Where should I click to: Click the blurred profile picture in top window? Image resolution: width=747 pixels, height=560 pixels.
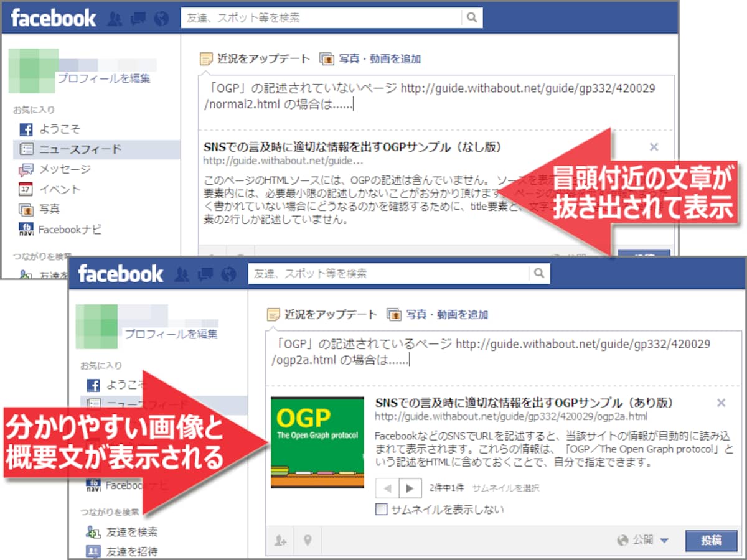click(x=34, y=70)
